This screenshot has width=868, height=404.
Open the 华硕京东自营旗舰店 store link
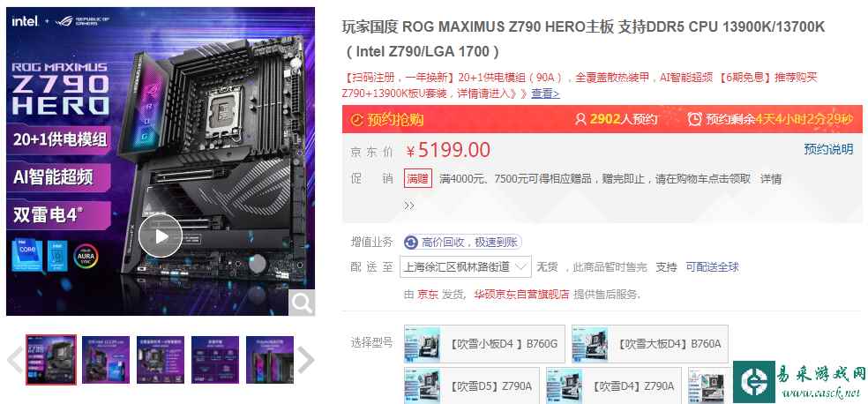pyautogui.click(x=521, y=295)
